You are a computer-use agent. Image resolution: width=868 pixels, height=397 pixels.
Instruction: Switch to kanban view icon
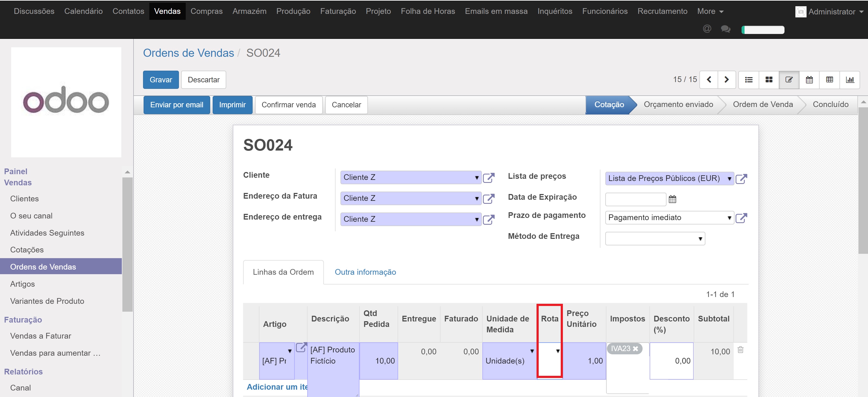[x=768, y=80]
